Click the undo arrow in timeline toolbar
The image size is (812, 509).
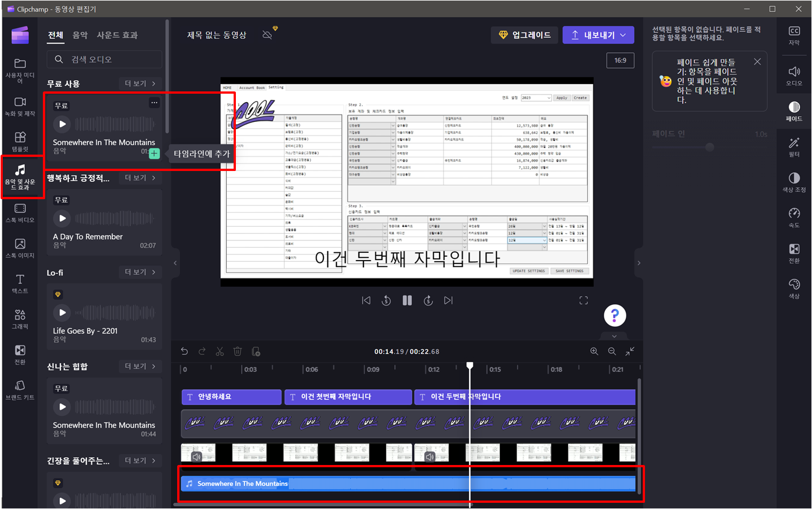185,351
